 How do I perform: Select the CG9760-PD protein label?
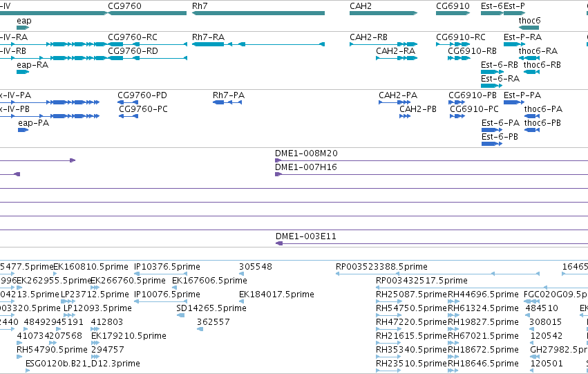point(142,95)
